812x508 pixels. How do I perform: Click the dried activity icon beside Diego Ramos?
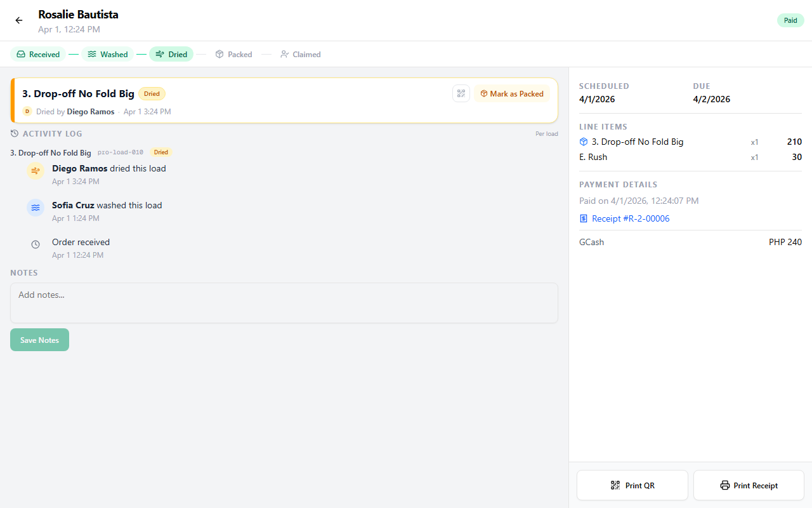[x=36, y=171]
